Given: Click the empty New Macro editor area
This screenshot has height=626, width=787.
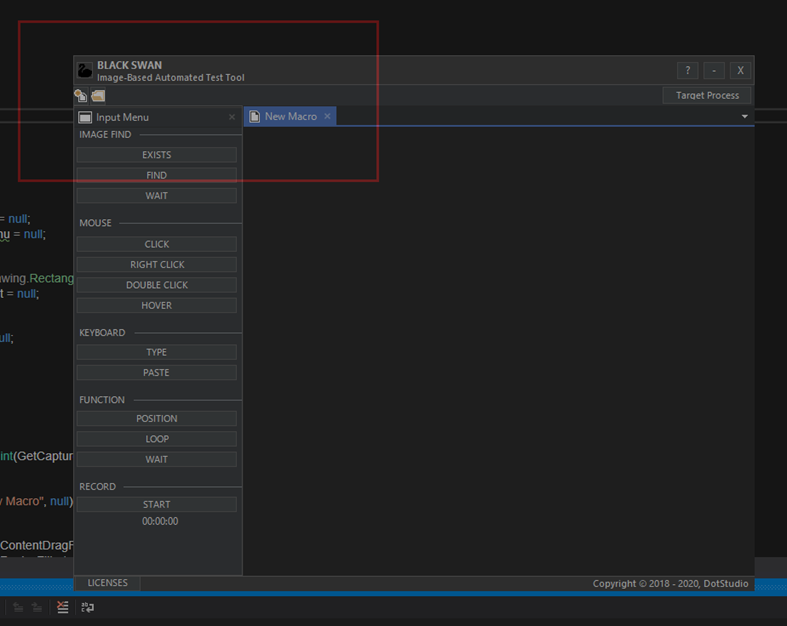Looking at the screenshot, I should (x=498, y=350).
